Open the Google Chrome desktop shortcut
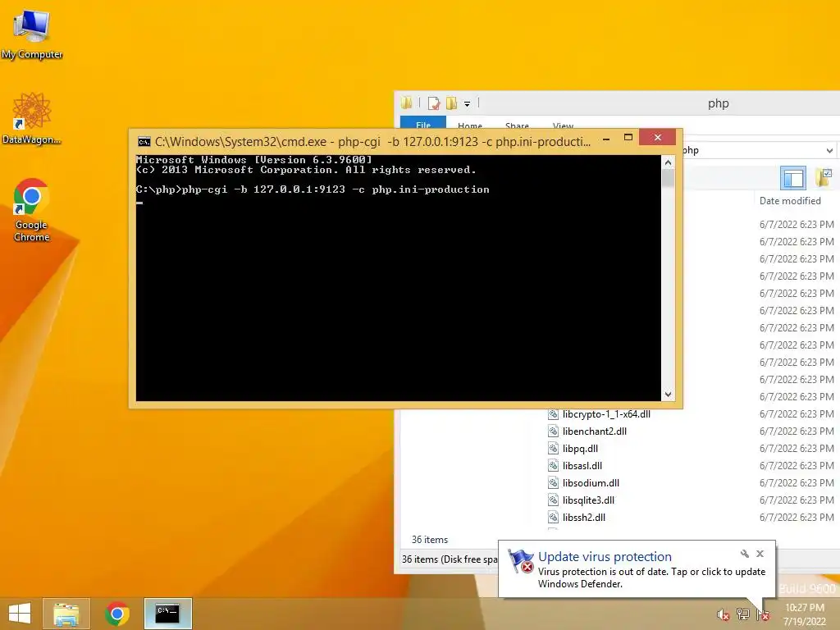 31,210
